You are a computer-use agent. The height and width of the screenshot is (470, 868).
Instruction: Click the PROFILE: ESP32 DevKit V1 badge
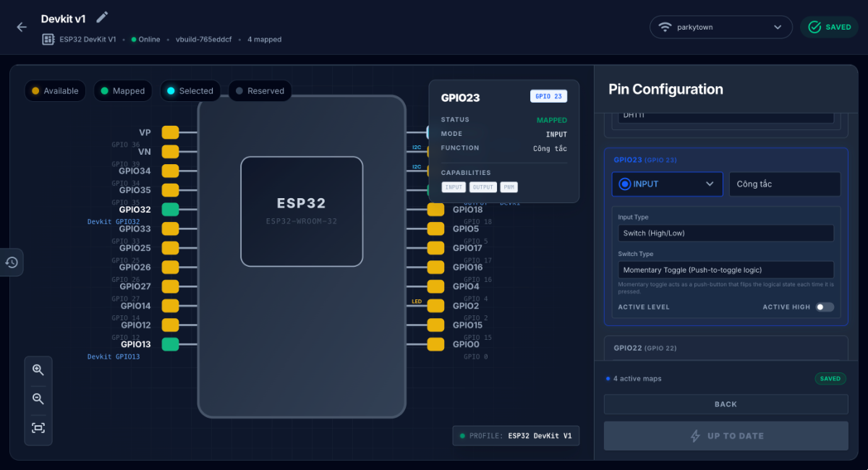click(x=516, y=436)
